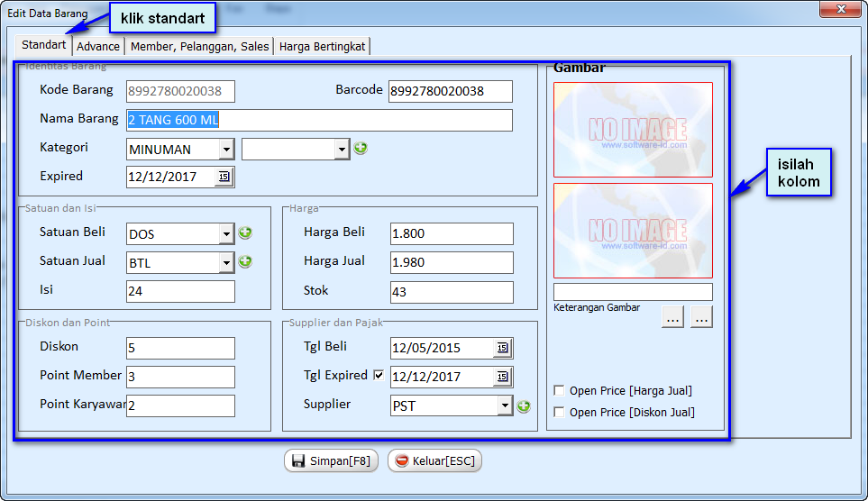
Task: Expand the Supplier PST dropdown
Action: tap(505, 406)
